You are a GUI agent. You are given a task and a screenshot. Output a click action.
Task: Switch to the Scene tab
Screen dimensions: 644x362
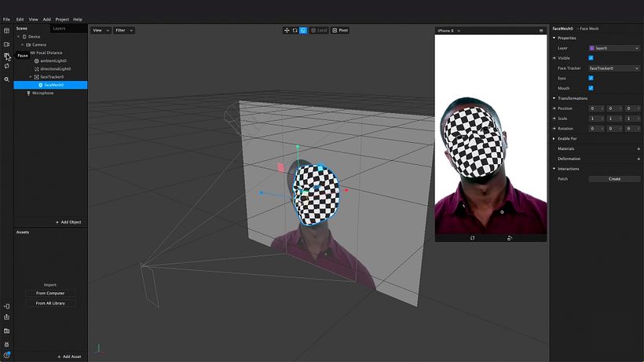tap(22, 28)
